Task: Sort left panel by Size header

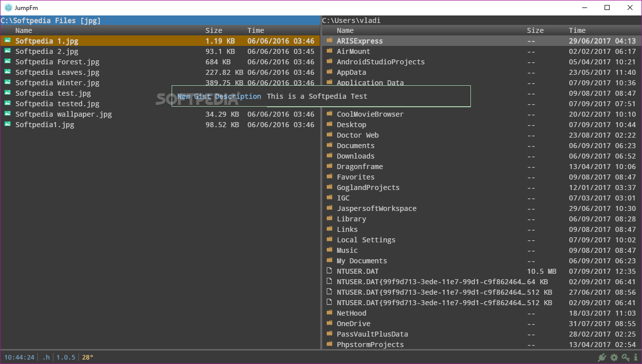Action: coord(214,30)
